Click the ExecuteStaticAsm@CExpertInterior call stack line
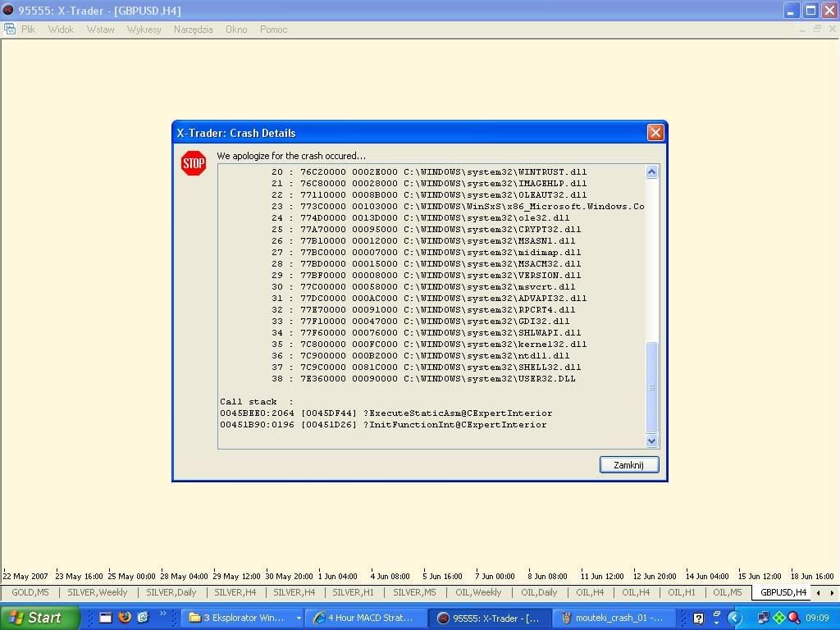Image resolution: width=840 pixels, height=630 pixels. (x=386, y=413)
